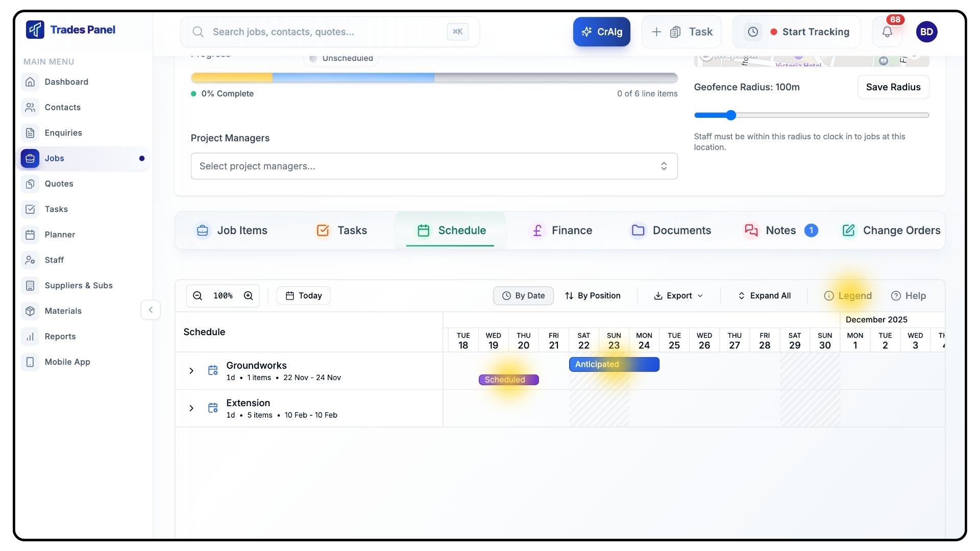Open Reports in the main menu
The image size is (980, 551).
point(60,337)
